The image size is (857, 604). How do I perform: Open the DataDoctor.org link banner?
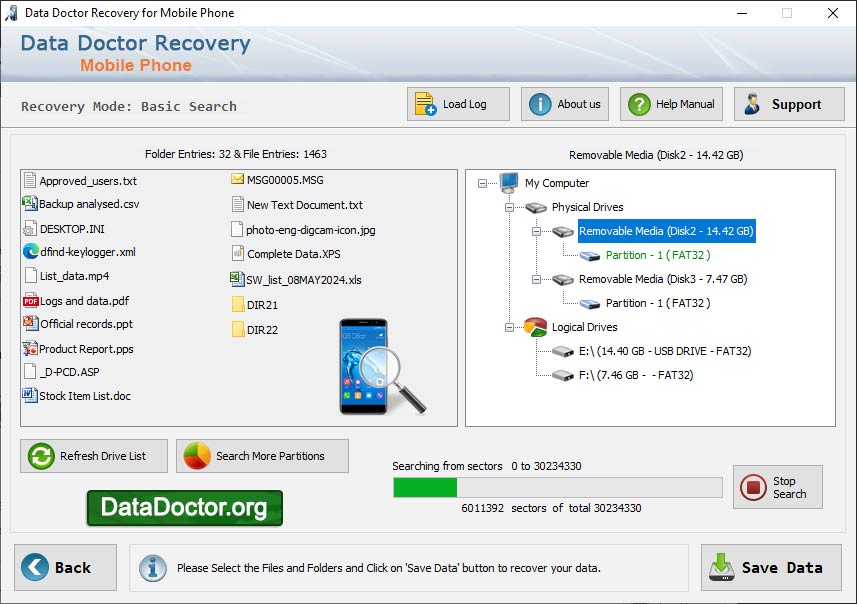[184, 508]
